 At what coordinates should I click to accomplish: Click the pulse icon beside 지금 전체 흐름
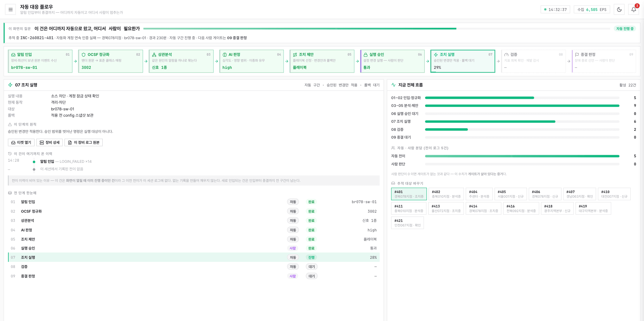[x=394, y=85]
